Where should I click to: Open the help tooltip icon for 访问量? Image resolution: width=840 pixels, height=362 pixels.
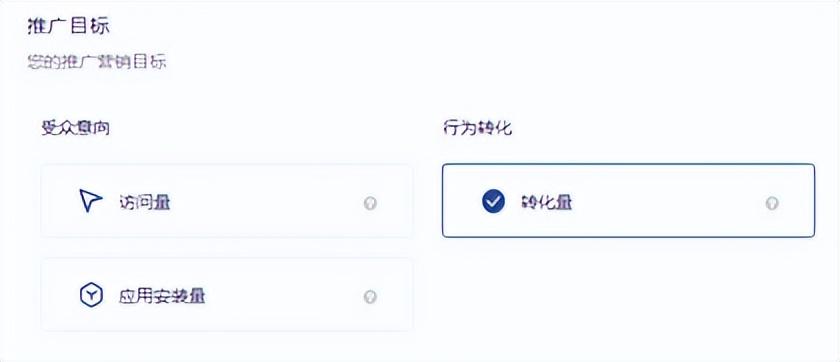tap(370, 203)
